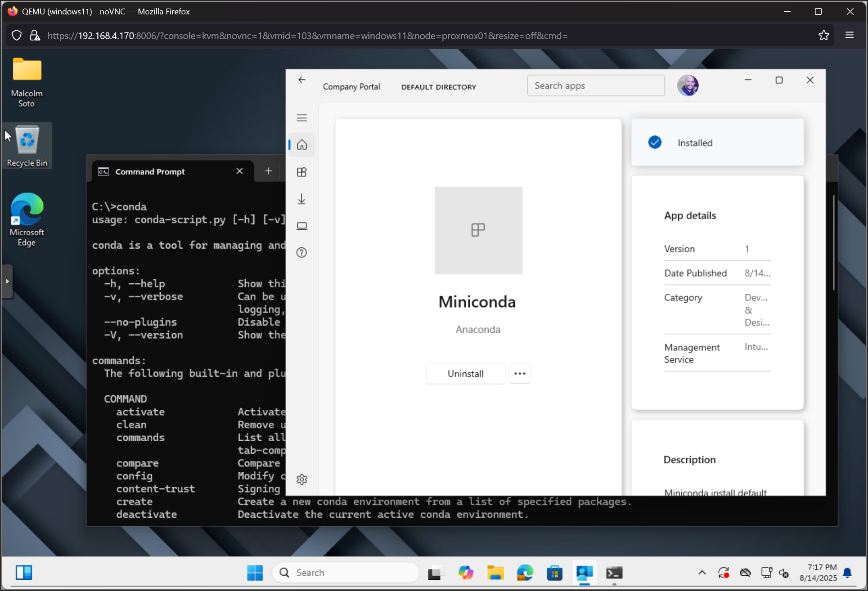This screenshot has width=868, height=591.
Task: Click the Windows Update tray icon
Action: click(724, 573)
